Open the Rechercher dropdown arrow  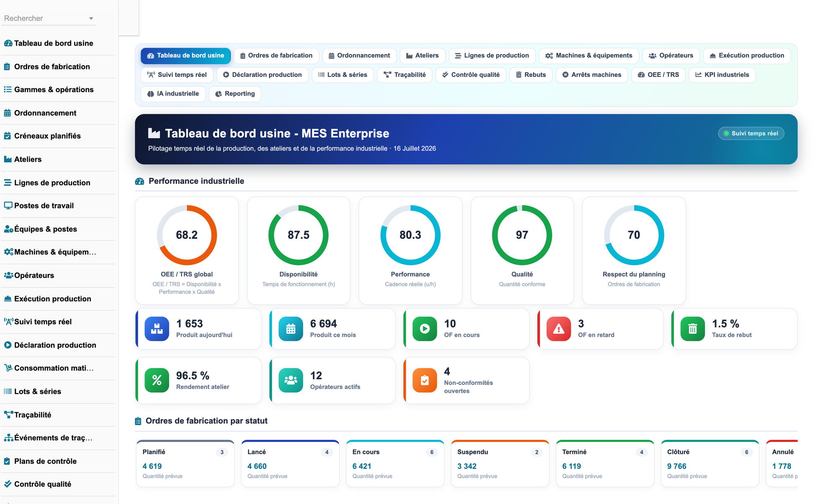(x=91, y=18)
